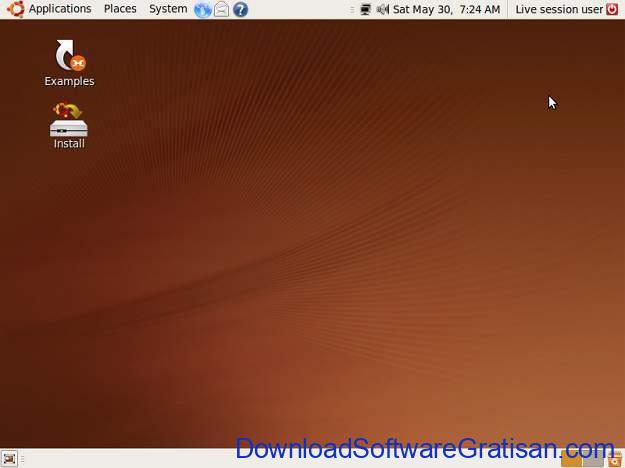Click the network connection monitor icon

coord(365,9)
